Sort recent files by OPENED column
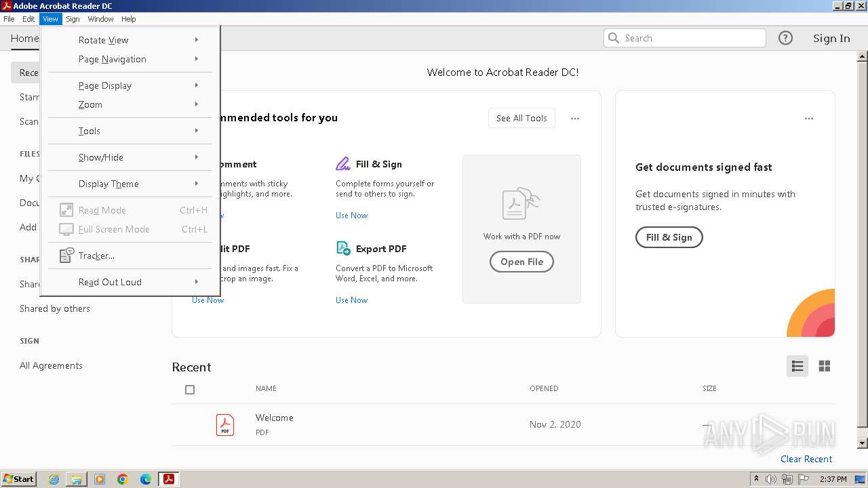868x488 pixels. point(544,388)
